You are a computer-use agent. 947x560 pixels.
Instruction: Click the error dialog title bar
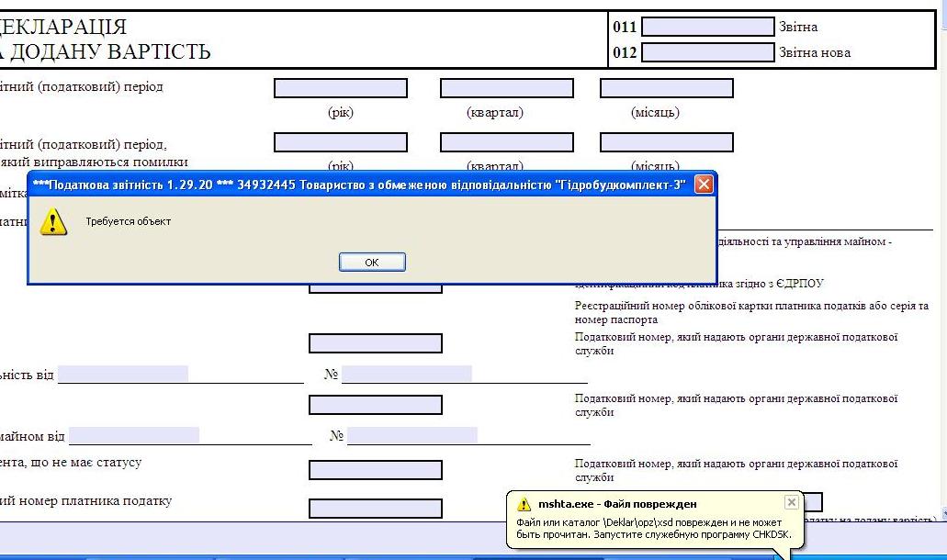click(358, 185)
